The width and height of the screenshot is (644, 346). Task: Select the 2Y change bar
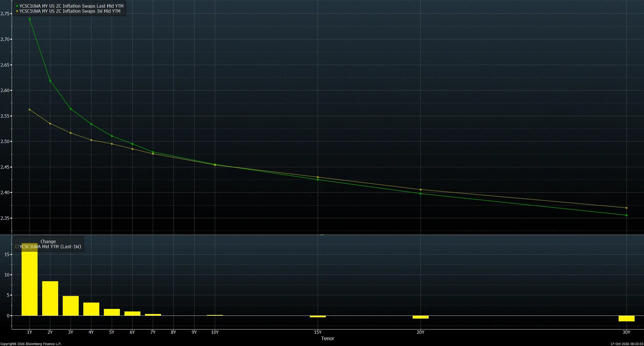coord(50,298)
